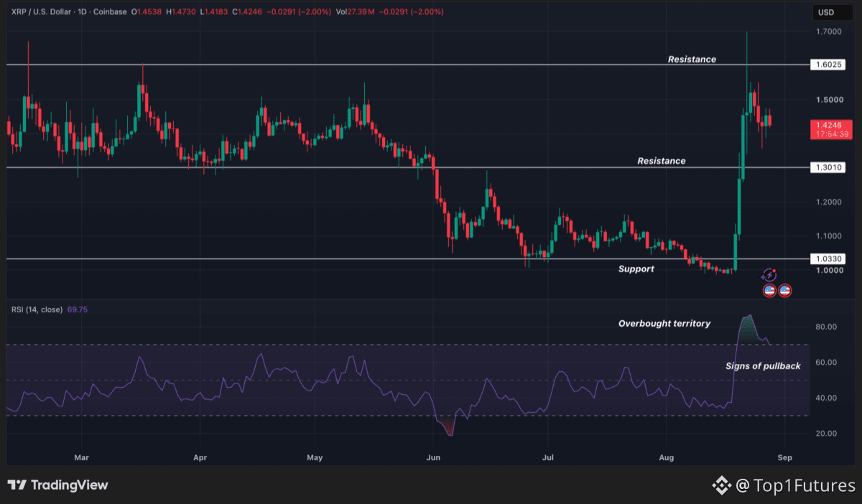Viewport: 862px width, 504px height.
Task: Click the 1.0000 price axis label
Action: pyautogui.click(x=829, y=270)
